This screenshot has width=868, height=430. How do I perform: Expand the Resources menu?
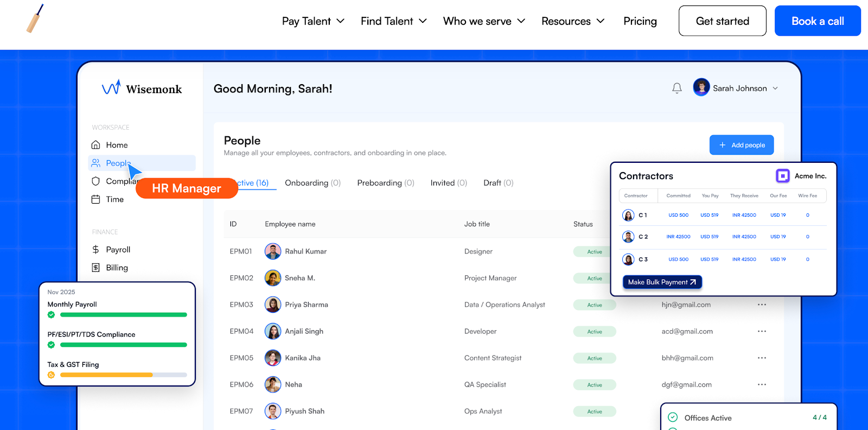[x=573, y=21]
